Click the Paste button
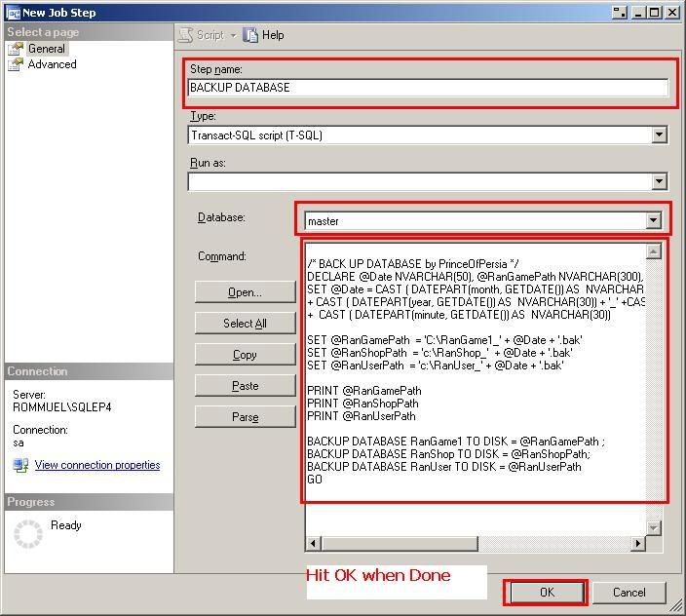The image size is (686, 616). coord(245,386)
